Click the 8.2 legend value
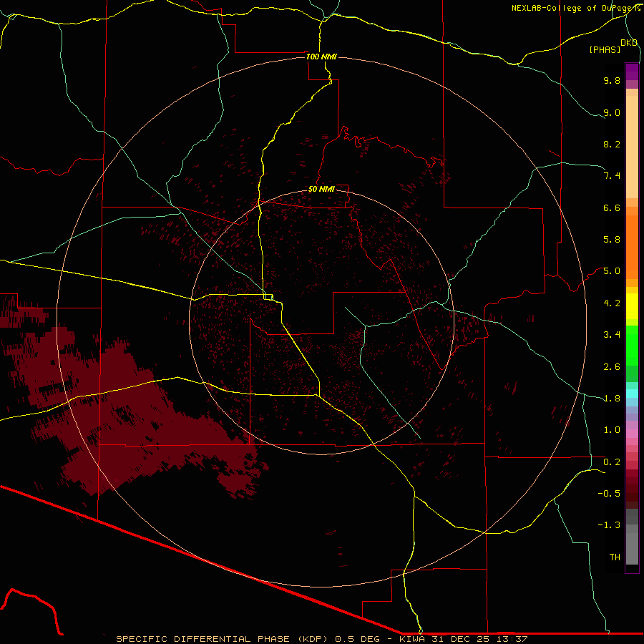Viewport: 644px width, 644px height. tap(612, 144)
